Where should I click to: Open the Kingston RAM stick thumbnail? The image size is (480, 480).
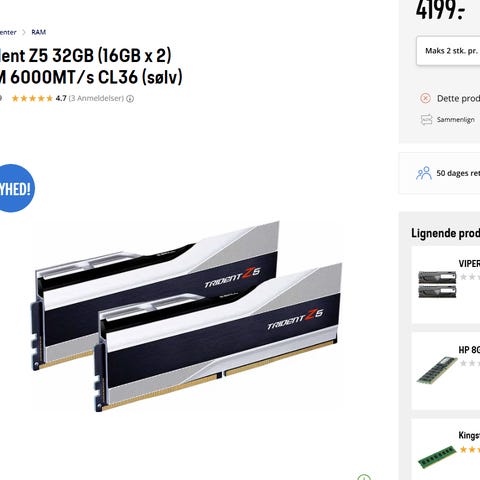(x=437, y=456)
